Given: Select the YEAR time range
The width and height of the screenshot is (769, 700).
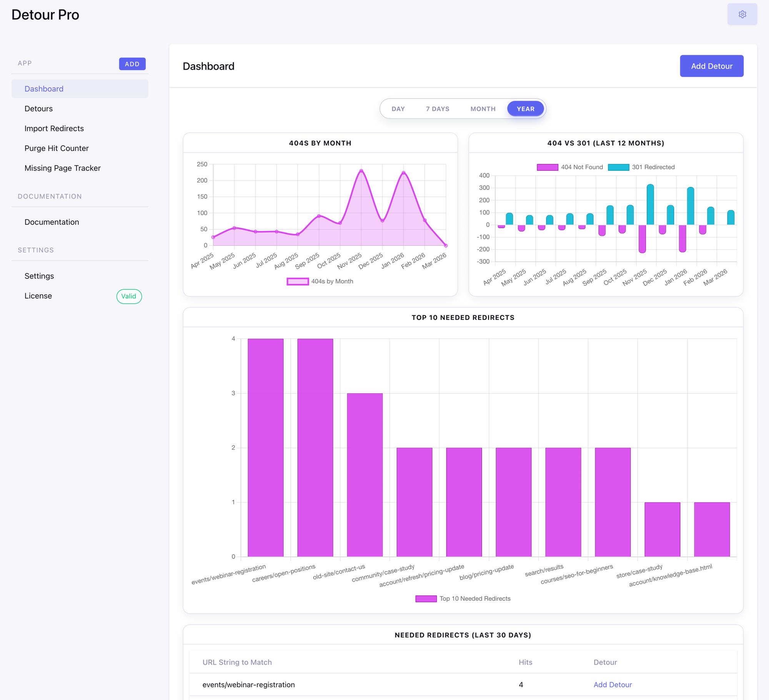Looking at the screenshot, I should (525, 109).
